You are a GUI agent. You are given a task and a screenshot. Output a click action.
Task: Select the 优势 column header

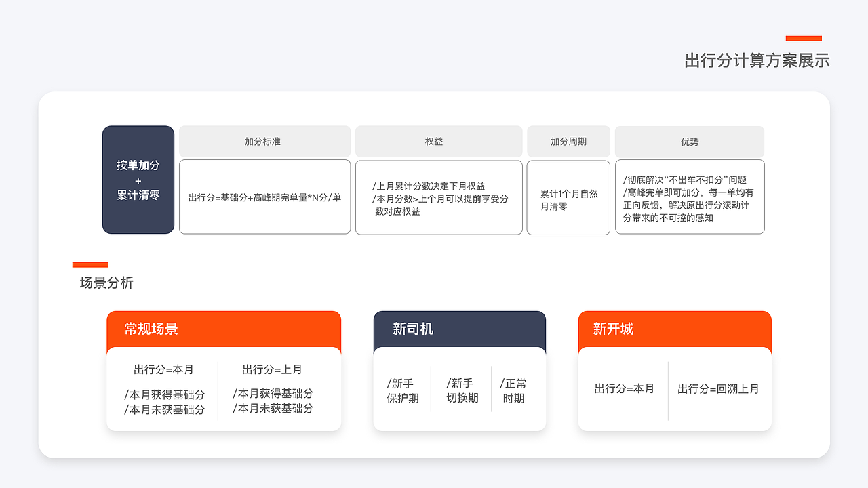(x=689, y=142)
